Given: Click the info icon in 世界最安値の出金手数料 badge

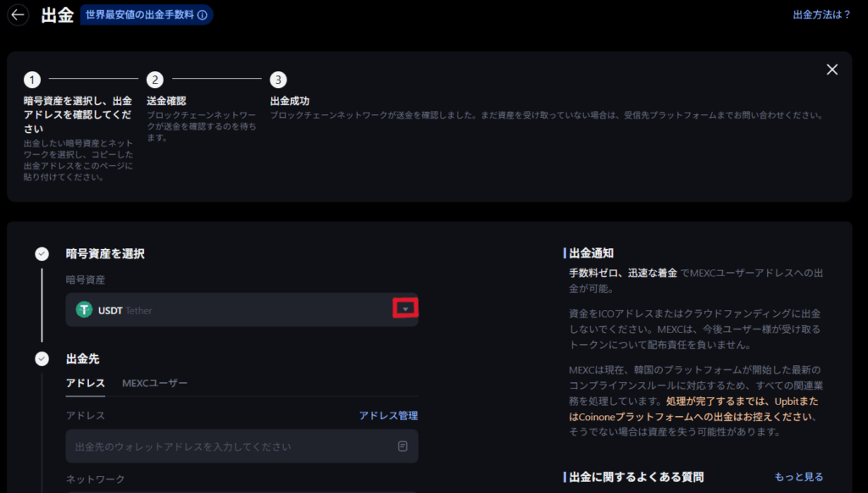Looking at the screenshot, I should point(202,15).
